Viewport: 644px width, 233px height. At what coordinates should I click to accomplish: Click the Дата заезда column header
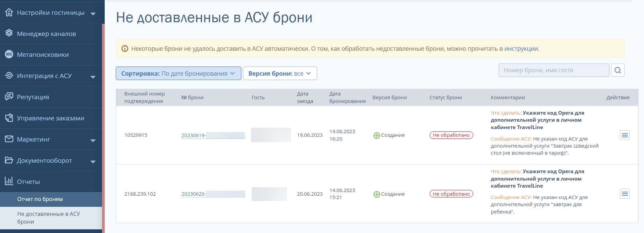(305, 98)
